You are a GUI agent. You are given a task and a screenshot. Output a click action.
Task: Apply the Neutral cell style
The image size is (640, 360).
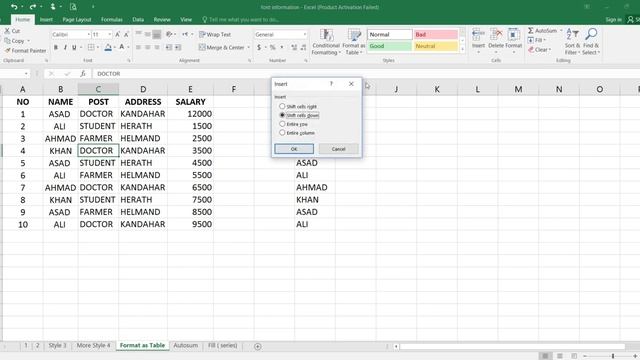click(x=436, y=46)
